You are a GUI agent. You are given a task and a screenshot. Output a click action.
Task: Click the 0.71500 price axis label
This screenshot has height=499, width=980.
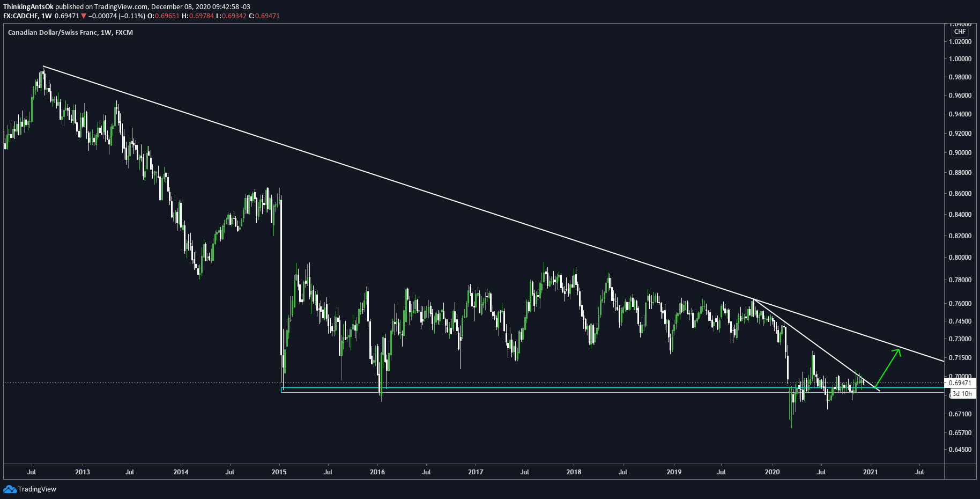pos(960,358)
